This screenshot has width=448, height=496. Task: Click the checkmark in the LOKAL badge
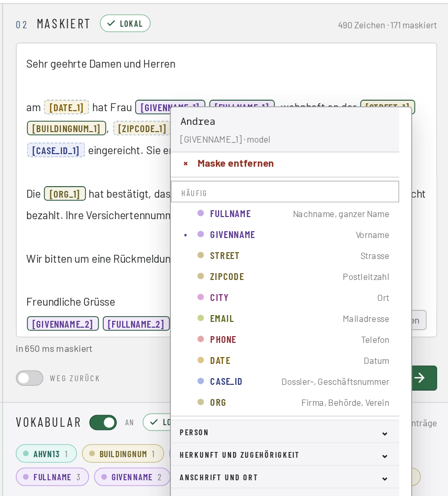click(x=111, y=24)
